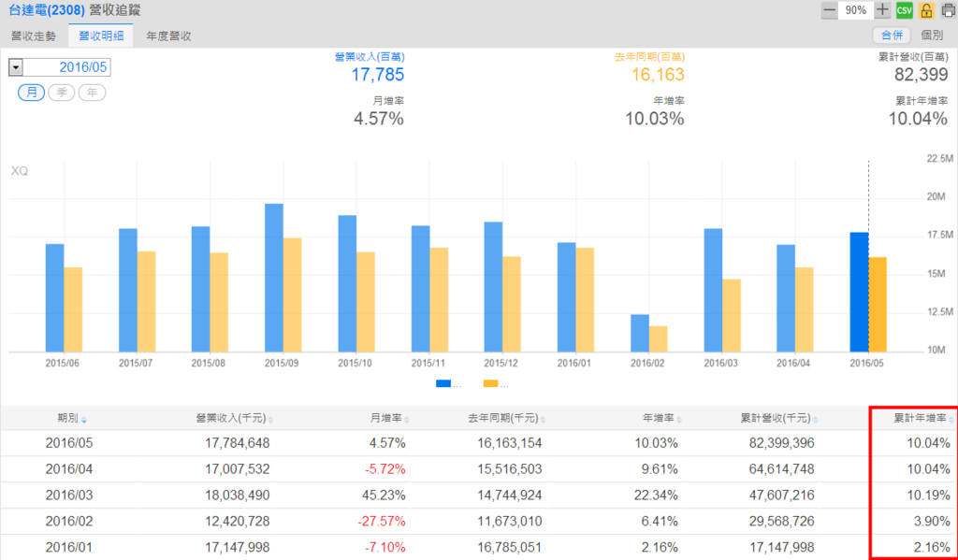
Task: Click the orange 2016/03 last-year bar
Action: tap(732, 316)
